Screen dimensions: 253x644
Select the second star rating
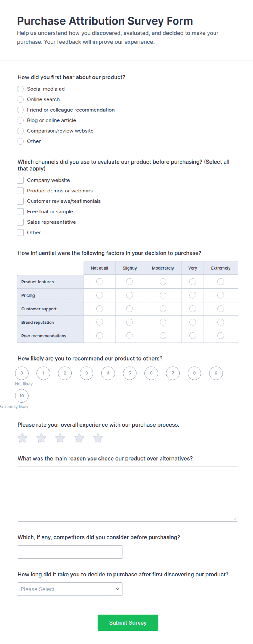[x=41, y=438]
